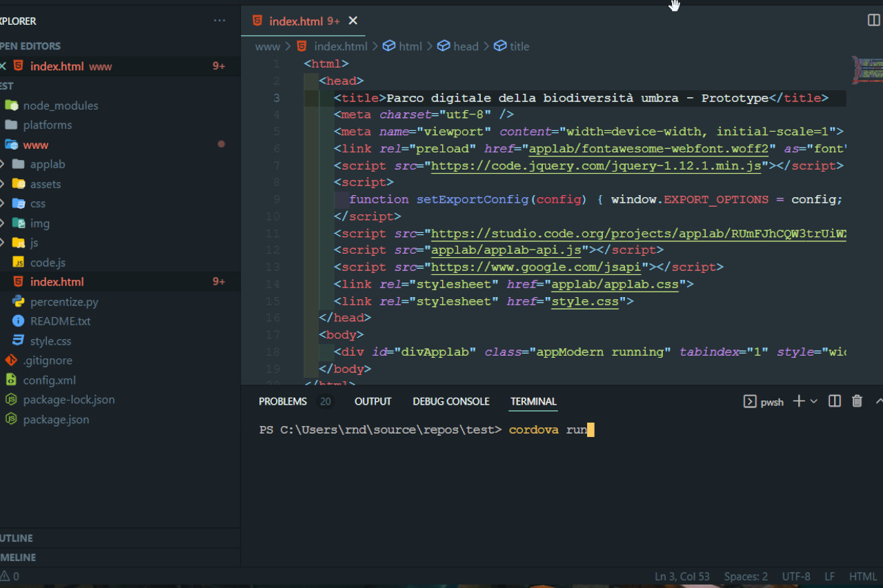Click the Python icon beside percentize.py

pos(19,301)
